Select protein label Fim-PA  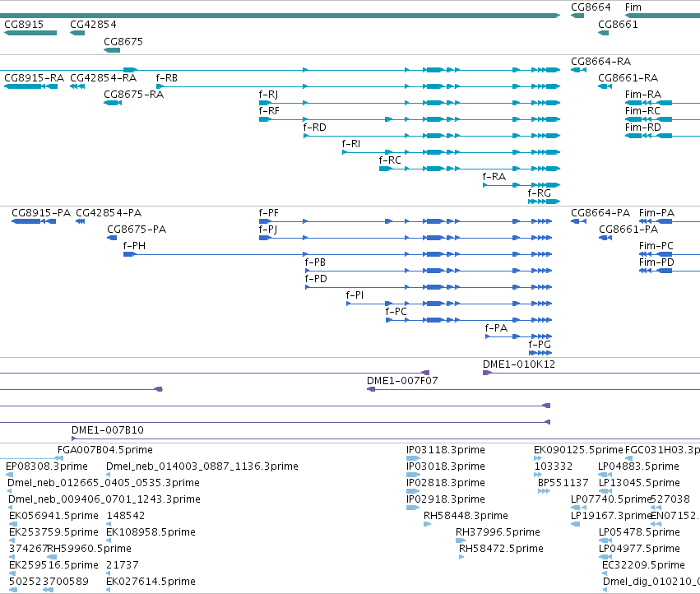point(656,212)
